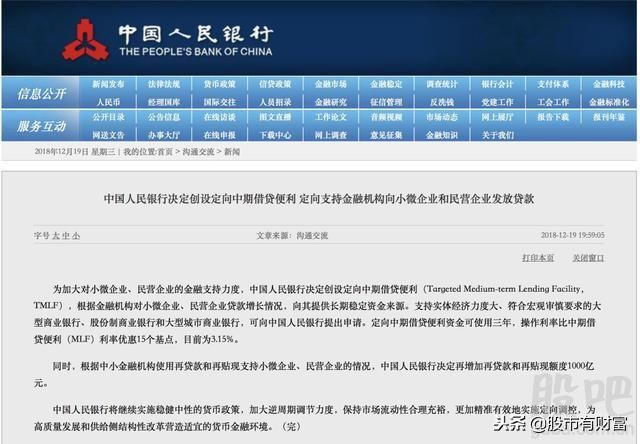
Task: Open 信贷政策 navigation link
Action: coord(275,84)
